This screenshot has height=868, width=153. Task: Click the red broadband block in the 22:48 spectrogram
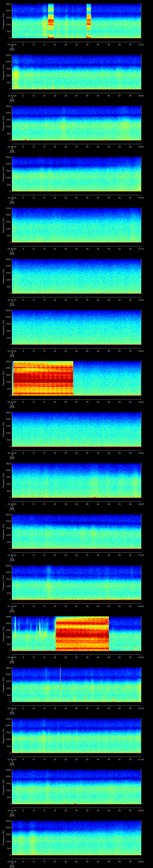click(x=82, y=633)
